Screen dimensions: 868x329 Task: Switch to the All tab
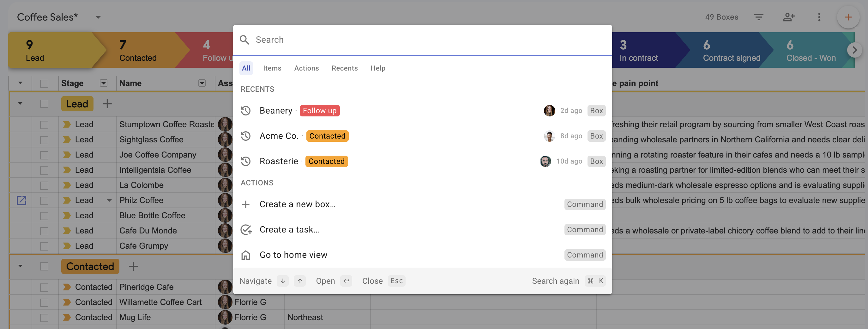(x=246, y=68)
